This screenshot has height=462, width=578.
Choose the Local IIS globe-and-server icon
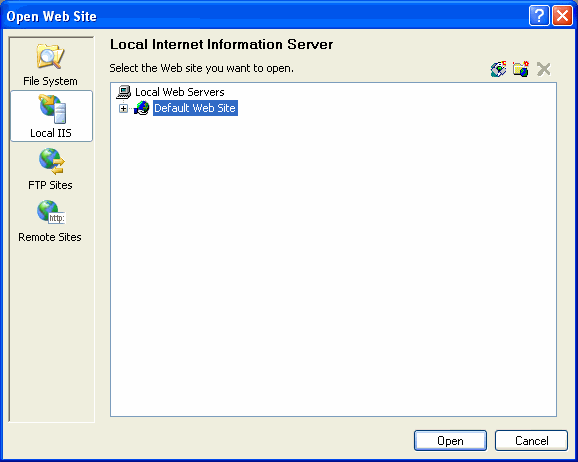click(53, 109)
